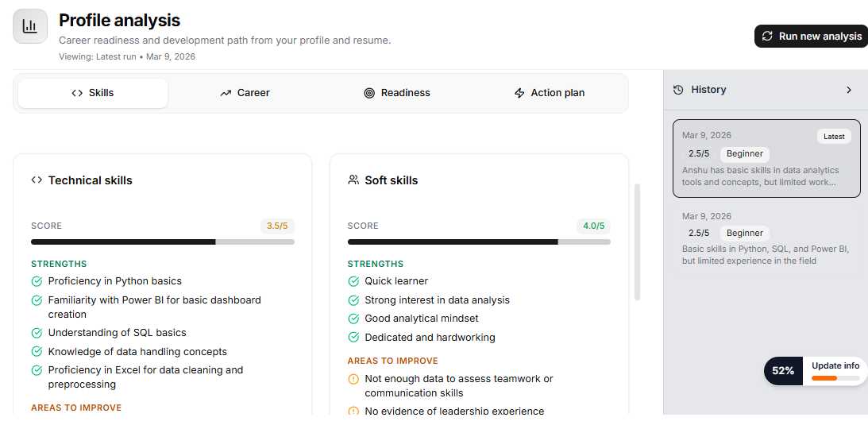Screen dimensions: 868x429
Task: Switch to the Skills tab
Action: pyautogui.click(x=93, y=93)
